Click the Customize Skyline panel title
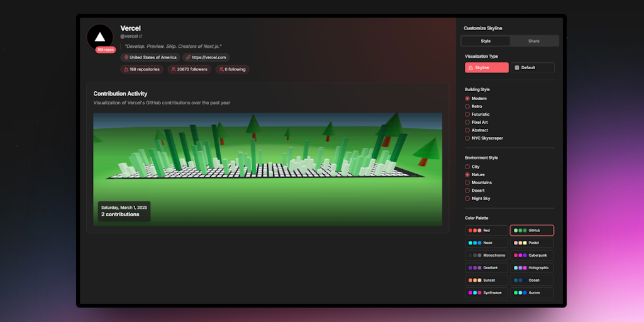Screen dimensions: 644x322 pos(483,28)
